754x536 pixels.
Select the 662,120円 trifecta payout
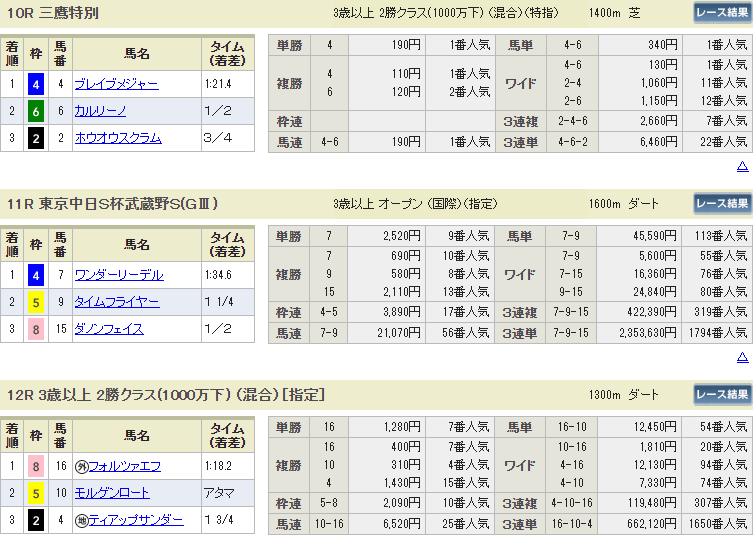(652, 524)
